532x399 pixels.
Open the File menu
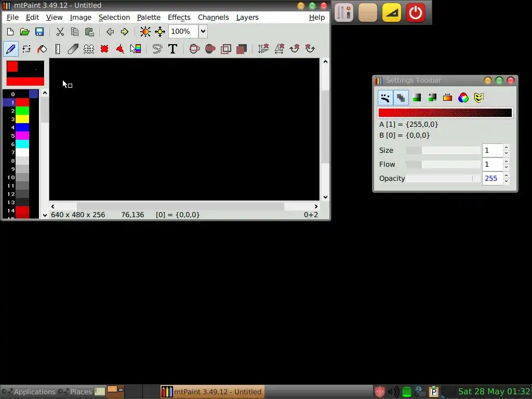tap(12, 17)
